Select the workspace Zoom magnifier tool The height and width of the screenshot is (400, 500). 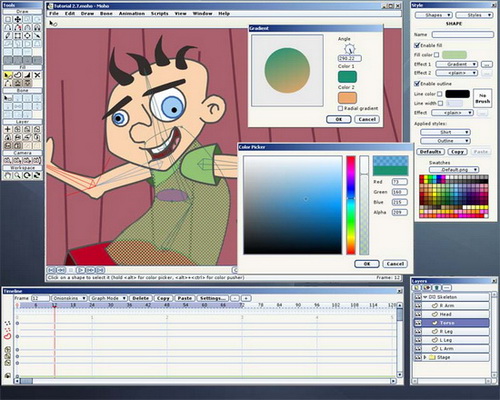[17, 176]
